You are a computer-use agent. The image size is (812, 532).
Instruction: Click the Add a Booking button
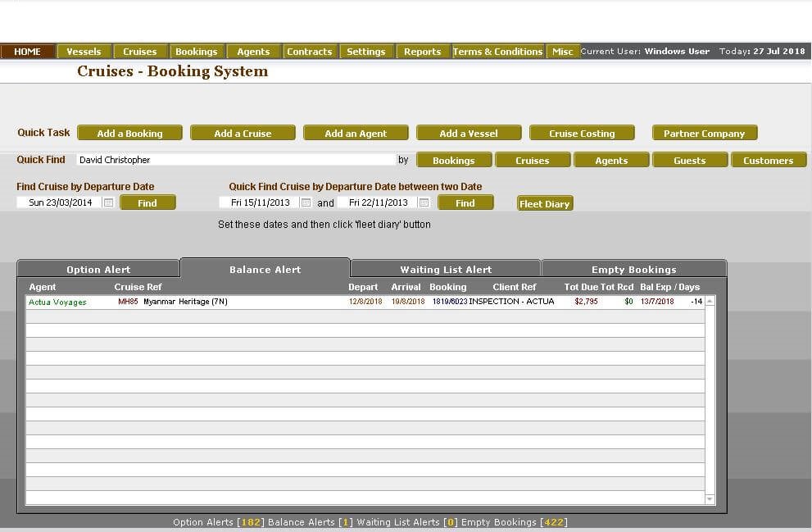(129, 134)
